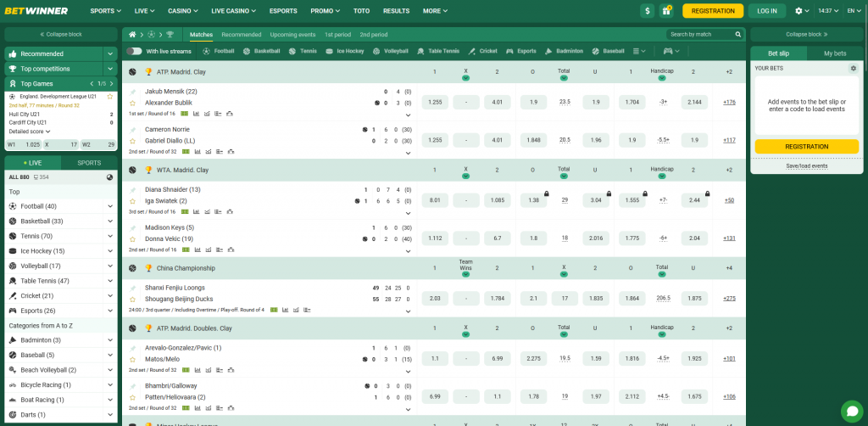868x426 pixels.
Task: Open the settings gear in top header
Action: click(x=798, y=10)
